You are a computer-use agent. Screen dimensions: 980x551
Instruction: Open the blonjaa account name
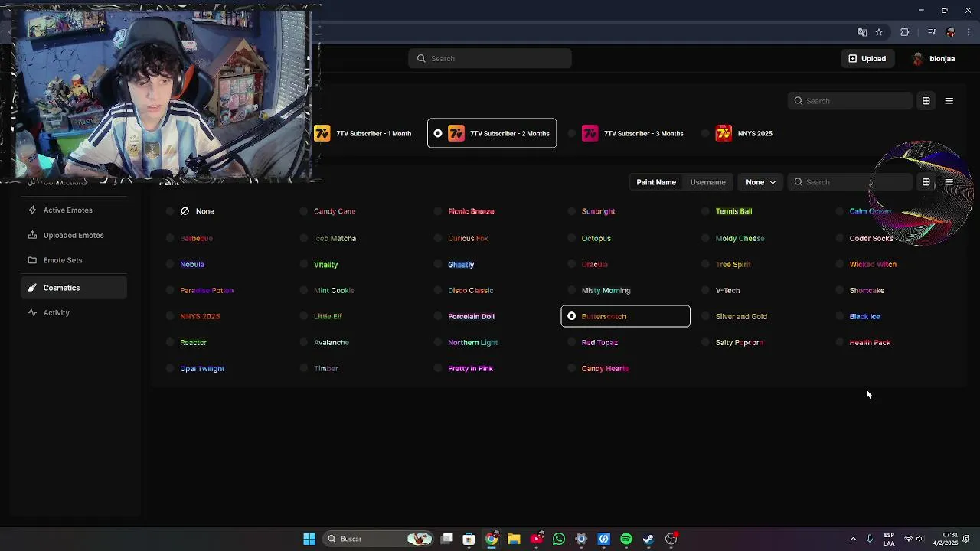(x=942, y=59)
